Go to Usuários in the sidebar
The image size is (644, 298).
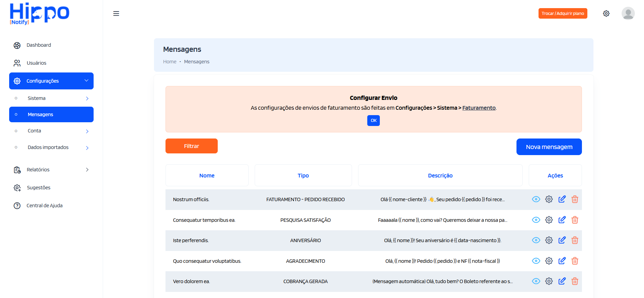pos(36,63)
